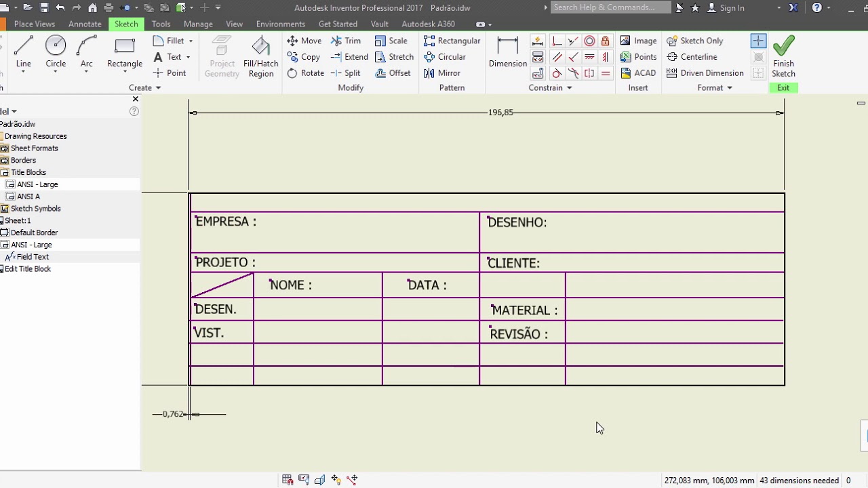
Task: Toggle the highlighted center point format button
Action: point(758,41)
